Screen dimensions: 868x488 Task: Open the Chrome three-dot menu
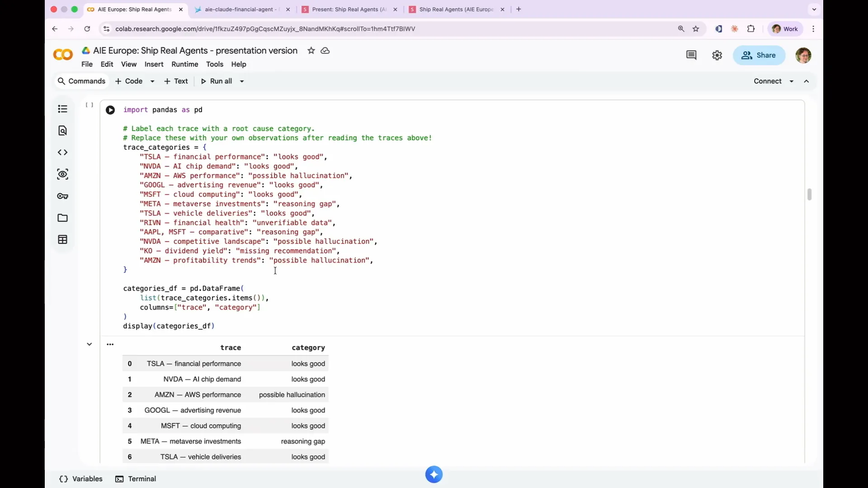click(813, 29)
